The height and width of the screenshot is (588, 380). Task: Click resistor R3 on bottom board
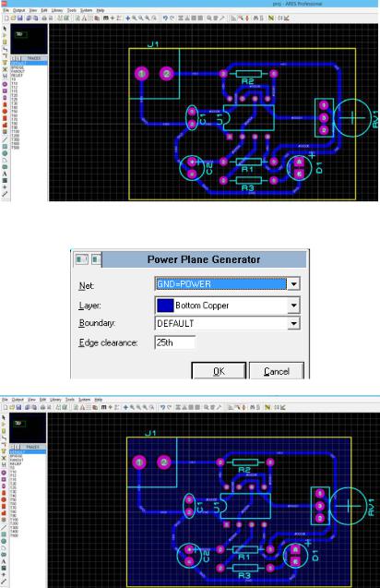245,568
